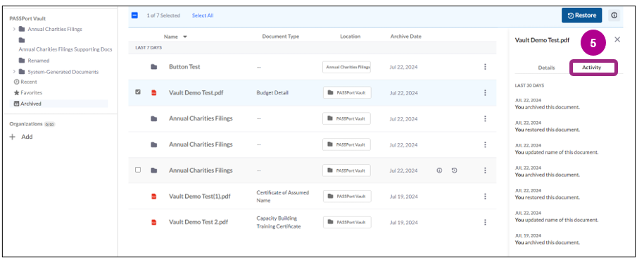Click the Select All link

pyautogui.click(x=203, y=16)
